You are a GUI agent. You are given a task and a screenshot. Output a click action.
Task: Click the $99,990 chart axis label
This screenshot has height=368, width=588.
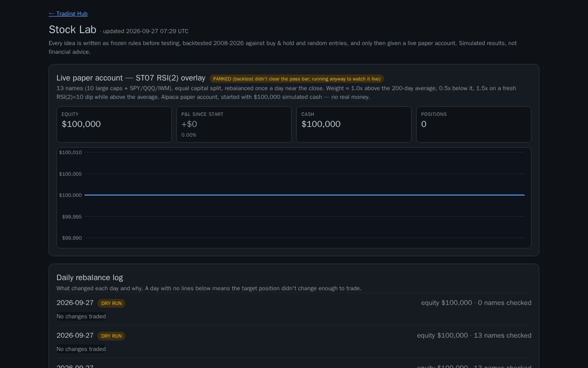tap(72, 238)
